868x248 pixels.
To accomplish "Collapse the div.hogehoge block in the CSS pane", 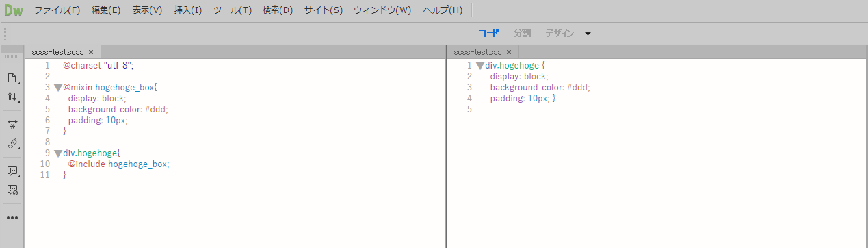I will (479, 66).
